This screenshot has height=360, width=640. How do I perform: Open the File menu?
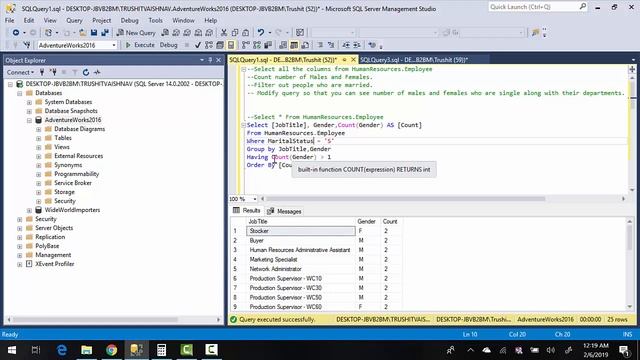(9, 20)
